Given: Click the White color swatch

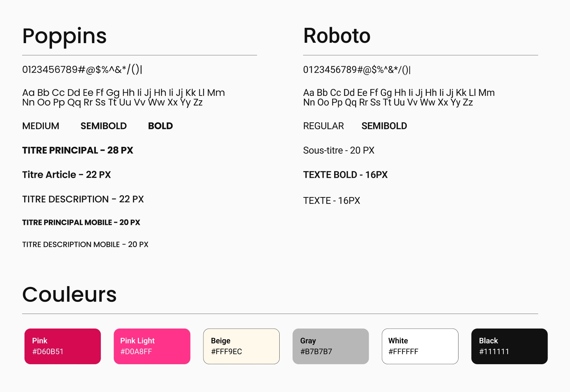Looking at the screenshot, I should [420, 346].
